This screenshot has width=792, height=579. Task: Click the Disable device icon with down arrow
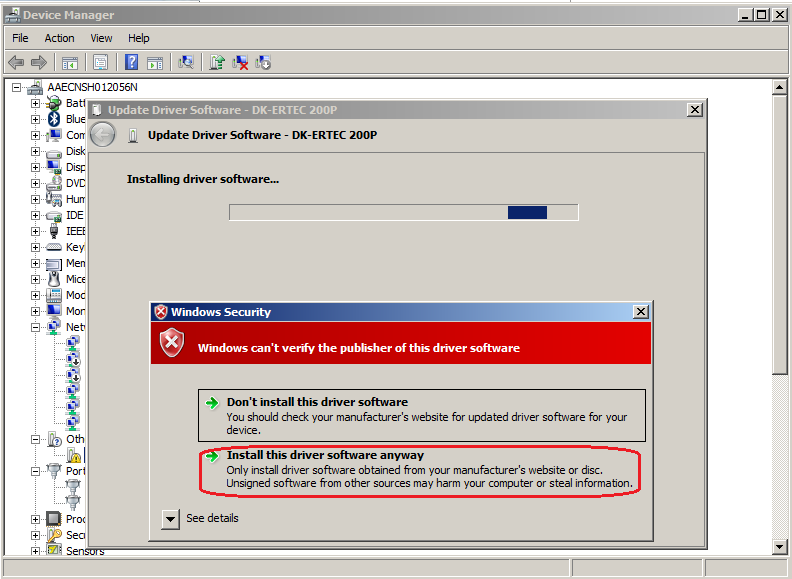tap(263, 63)
